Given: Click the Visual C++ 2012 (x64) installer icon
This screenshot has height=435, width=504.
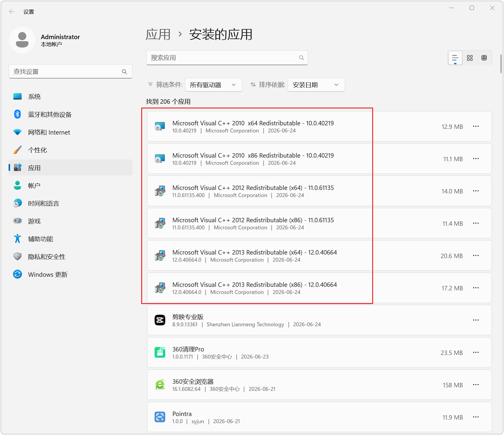Looking at the screenshot, I should tap(160, 191).
